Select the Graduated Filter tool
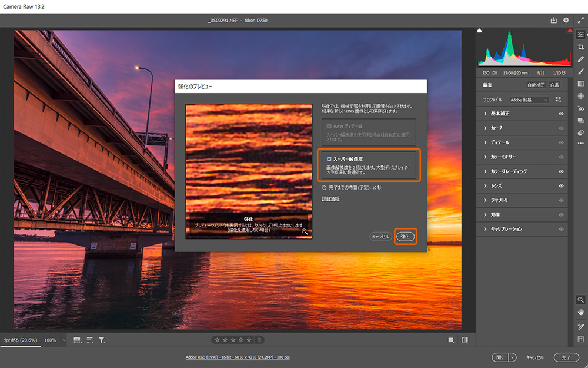 pyautogui.click(x=580, y=84)
